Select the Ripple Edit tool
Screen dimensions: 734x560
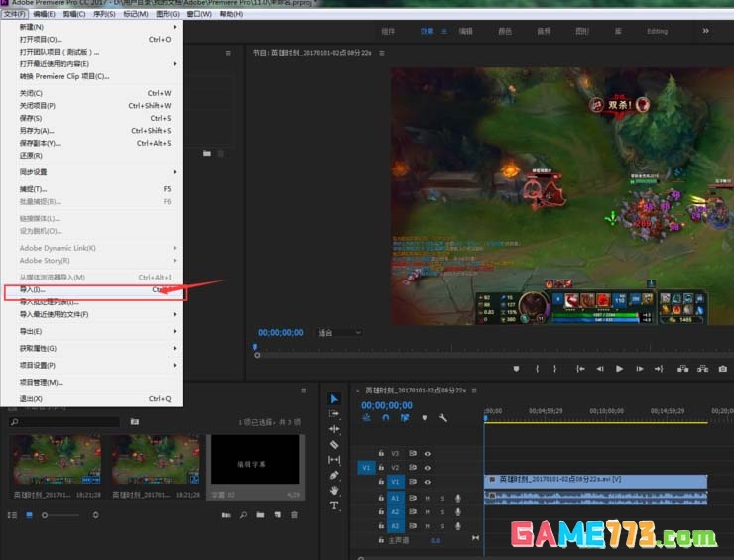[333, 428]
